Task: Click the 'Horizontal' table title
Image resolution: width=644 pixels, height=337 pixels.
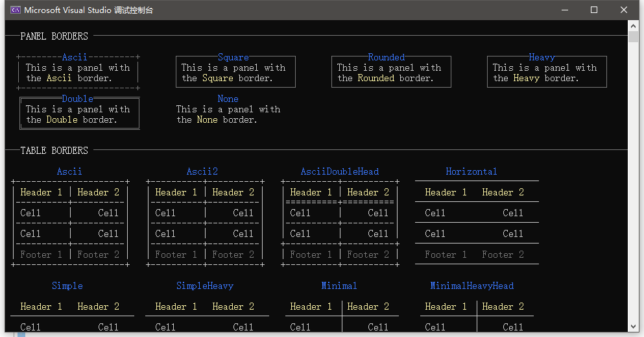Action: coord(471,171)
